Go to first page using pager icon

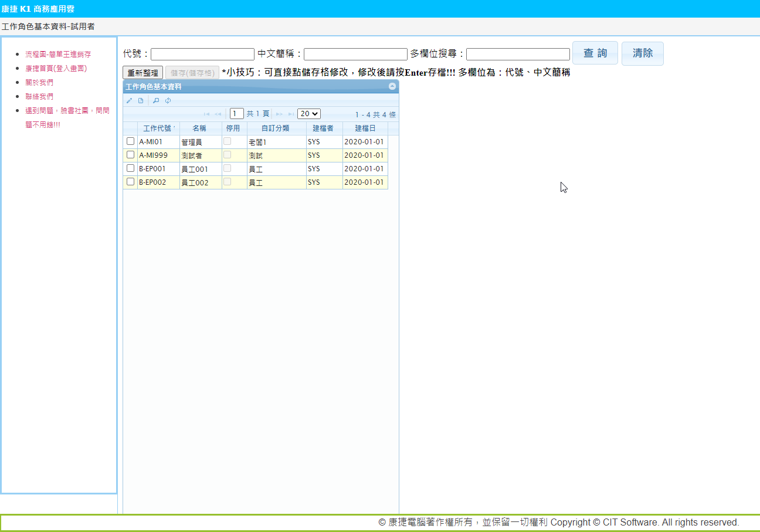(206, 114)
